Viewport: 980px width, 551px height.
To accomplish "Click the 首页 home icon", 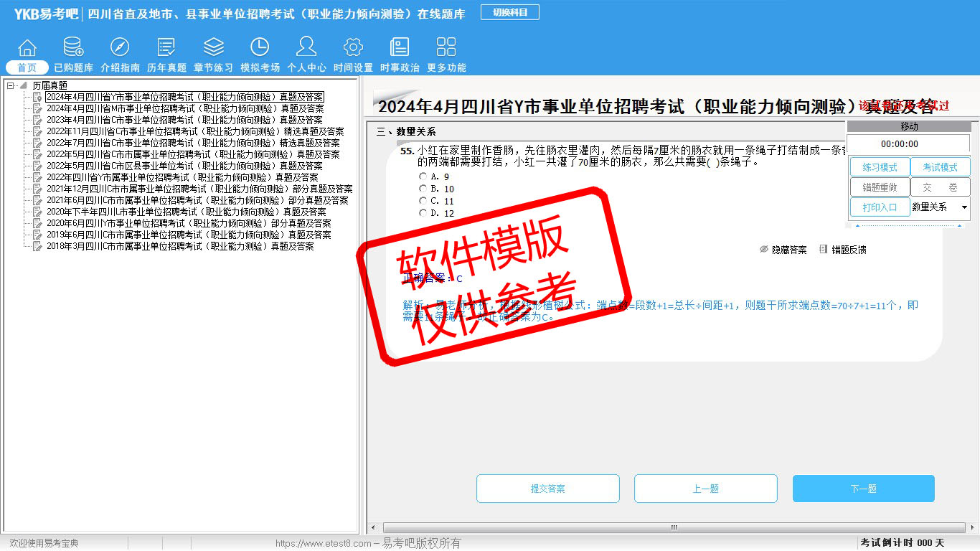I will [27, 49].
